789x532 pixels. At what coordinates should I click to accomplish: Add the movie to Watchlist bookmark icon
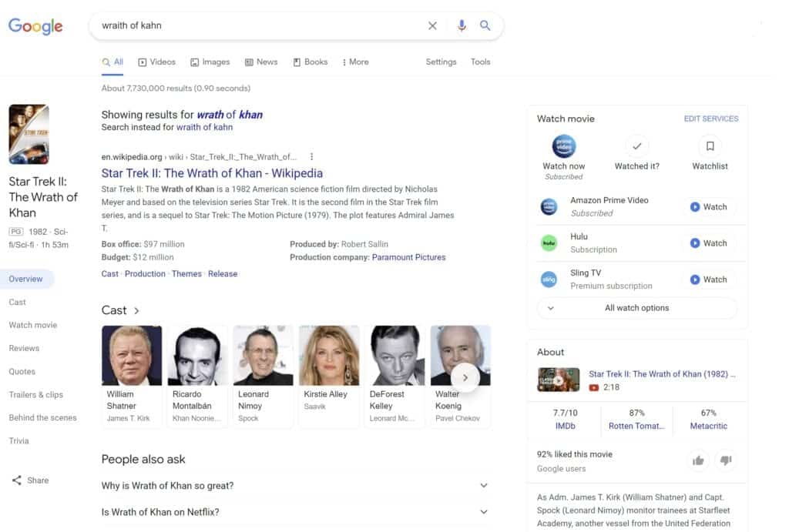(710, 146)
